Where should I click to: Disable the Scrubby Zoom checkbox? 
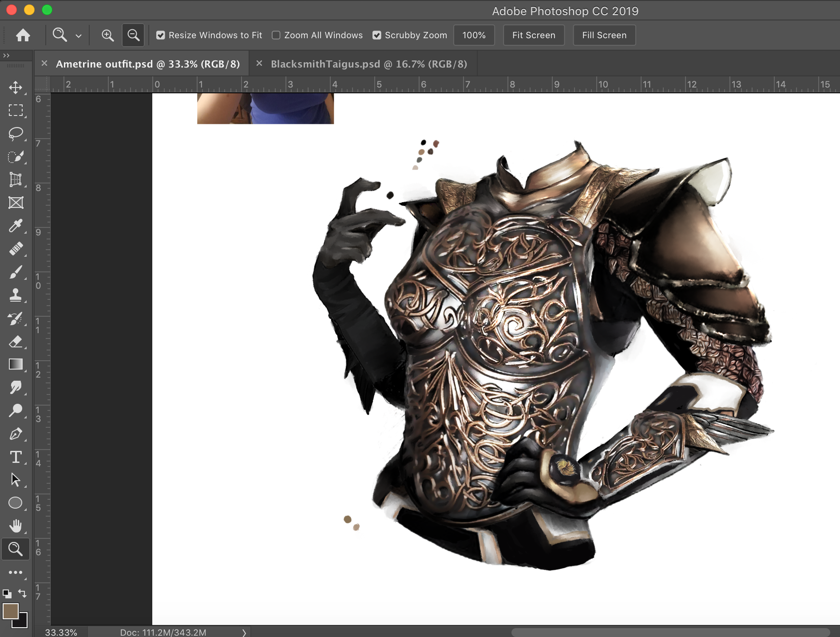pyautogui.click(x=377, y=35)
